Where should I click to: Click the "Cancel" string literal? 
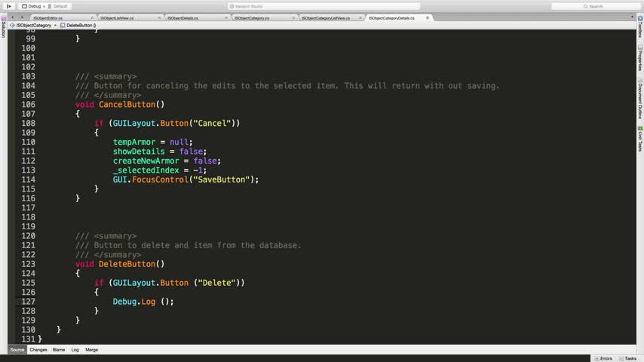coord(212,123)
